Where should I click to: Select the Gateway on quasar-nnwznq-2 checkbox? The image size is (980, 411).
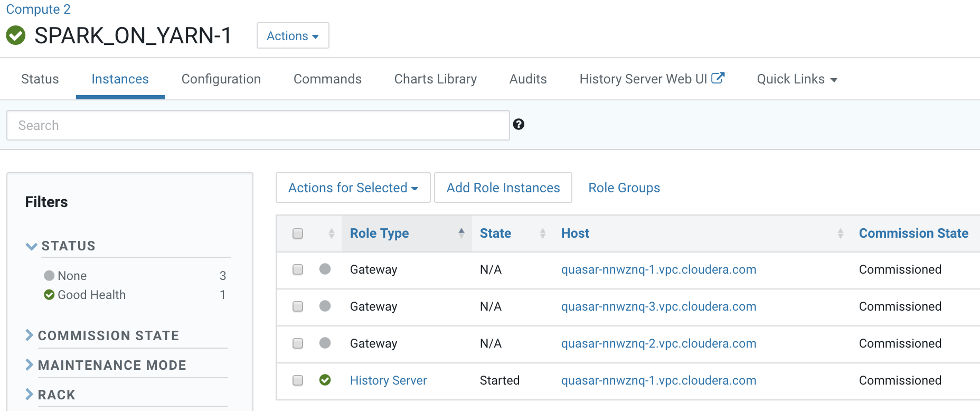(x=298, y=343)
